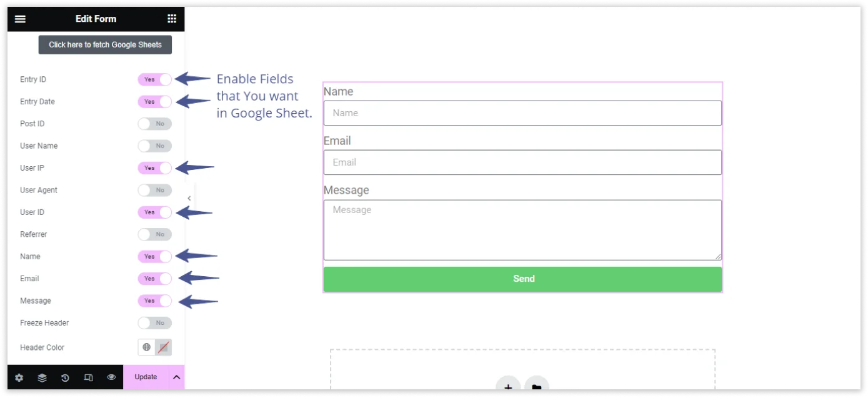
Task: Click the fetch Google Sheets button
Action: (x=105, y=45)
